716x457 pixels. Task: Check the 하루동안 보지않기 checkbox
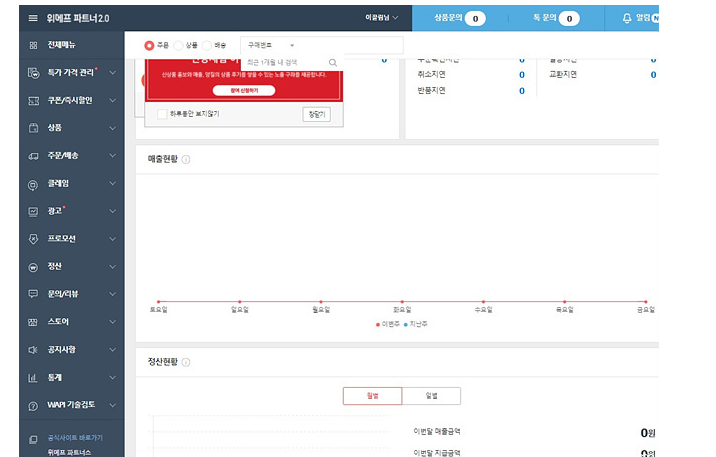(162, 114)
